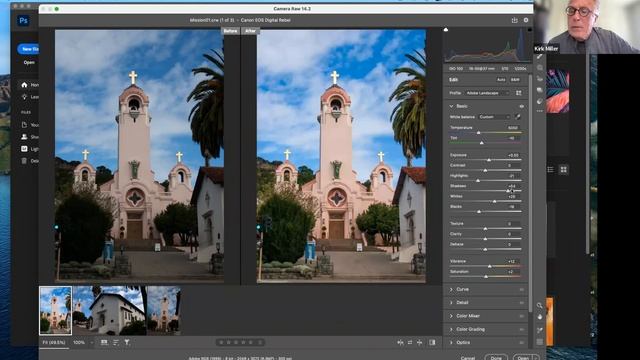The image size is (640, 360).
Task: Toggle Color Grading panel visibility eye
Action: [x=522, y=329]
